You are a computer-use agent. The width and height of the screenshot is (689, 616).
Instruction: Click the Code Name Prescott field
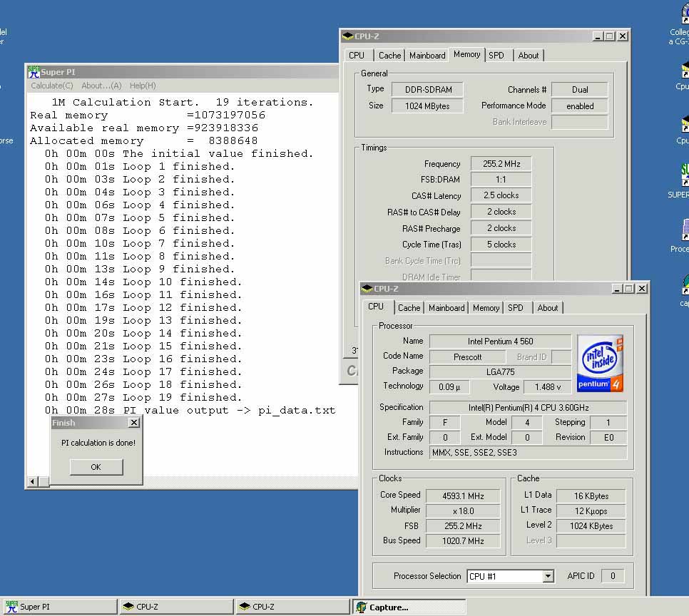(468, 356)
